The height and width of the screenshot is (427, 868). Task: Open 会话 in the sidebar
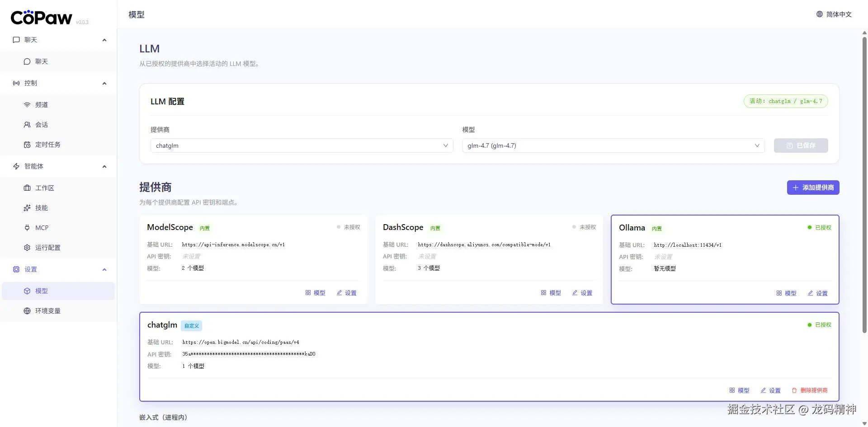[58, 125]
